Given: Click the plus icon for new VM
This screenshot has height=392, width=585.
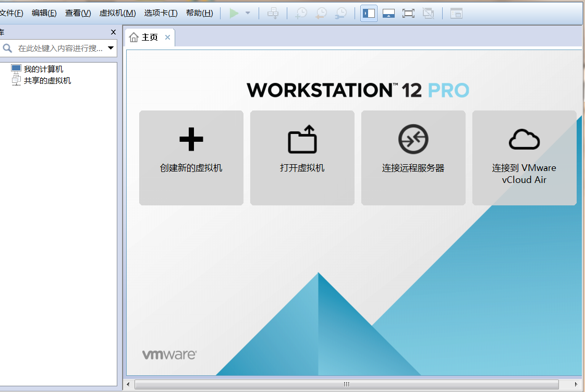Looking at the screenshot, I should tap(191, 139).
